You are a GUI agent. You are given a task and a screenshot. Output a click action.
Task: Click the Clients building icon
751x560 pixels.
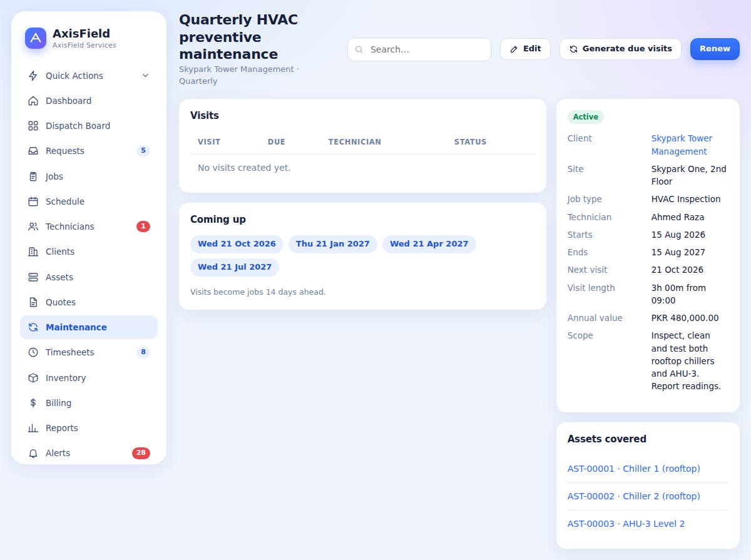pyautogui.click(x=33, y=252)
